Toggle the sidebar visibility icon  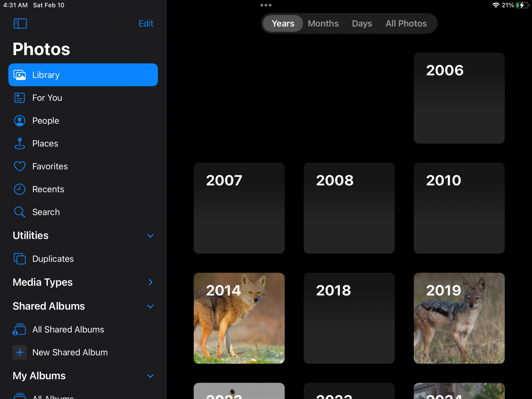(x=20, y=23)
